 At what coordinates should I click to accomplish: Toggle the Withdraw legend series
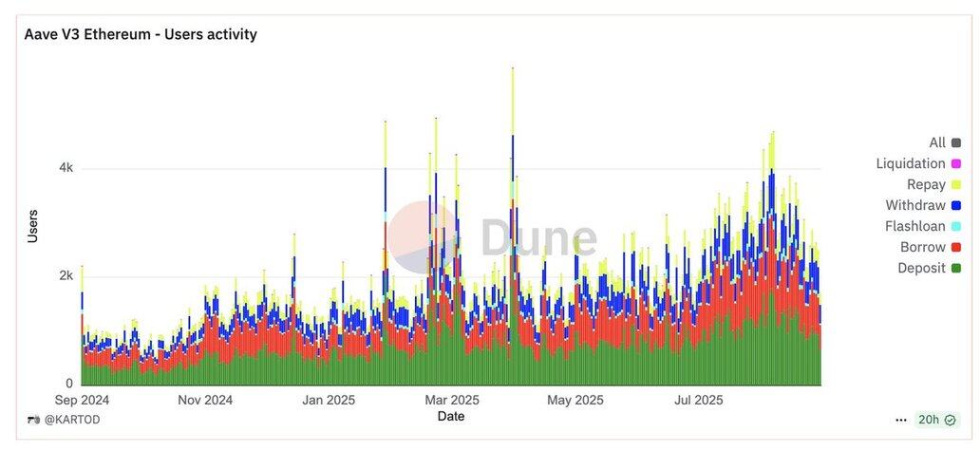(x=923, y=205)
